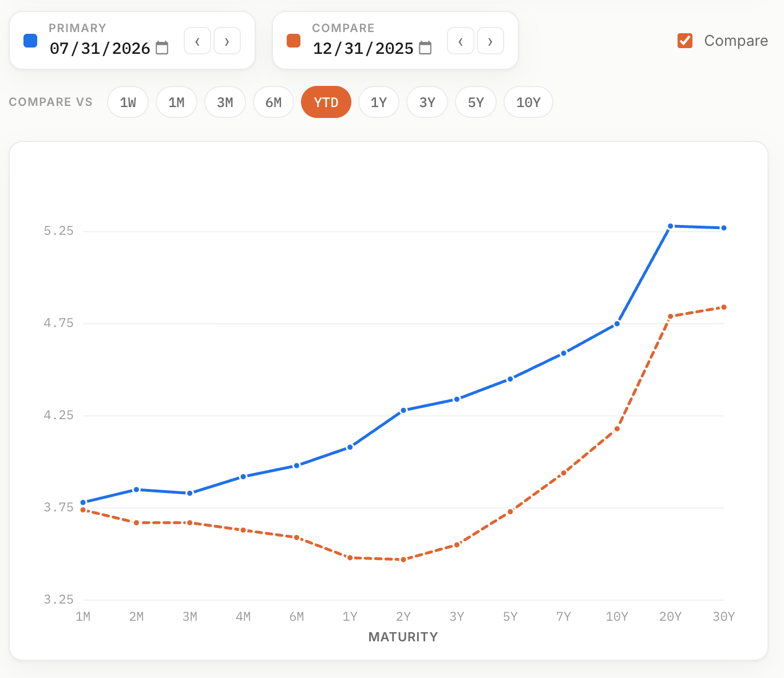Open the primary date calendar picker icon

pos(163,48)
